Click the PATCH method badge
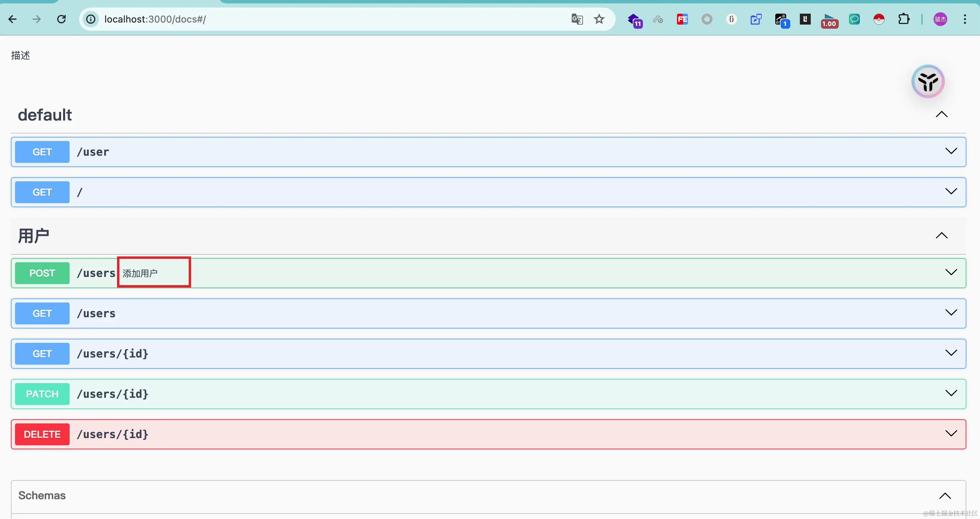The width and height of the screenshot is (980, 519). pyautogui.click(x=42, y=394)
